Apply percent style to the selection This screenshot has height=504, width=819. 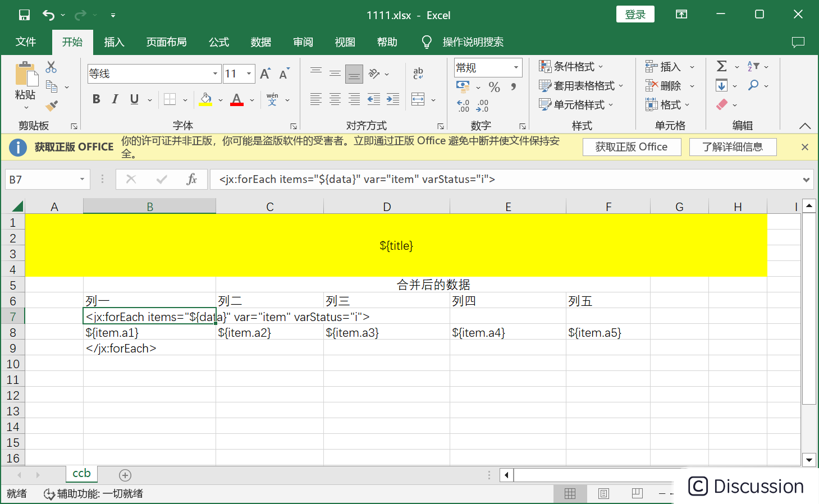[494, 87]
